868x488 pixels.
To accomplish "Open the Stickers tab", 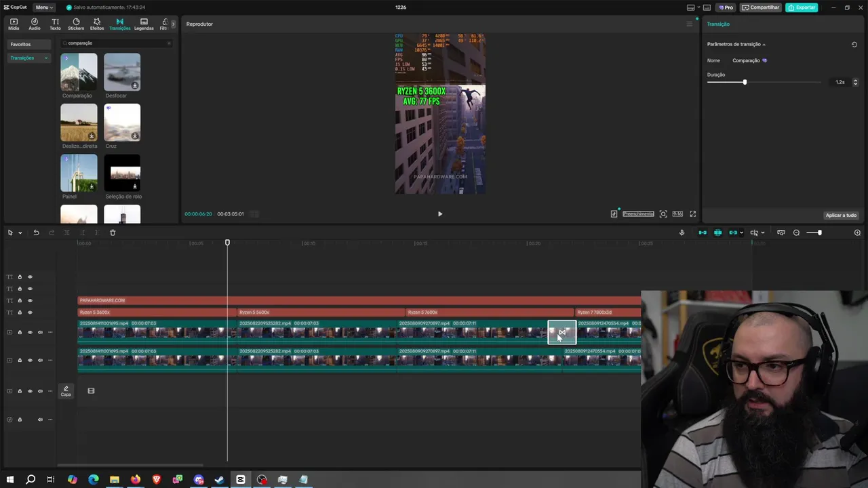I will (x=76, y=24).
